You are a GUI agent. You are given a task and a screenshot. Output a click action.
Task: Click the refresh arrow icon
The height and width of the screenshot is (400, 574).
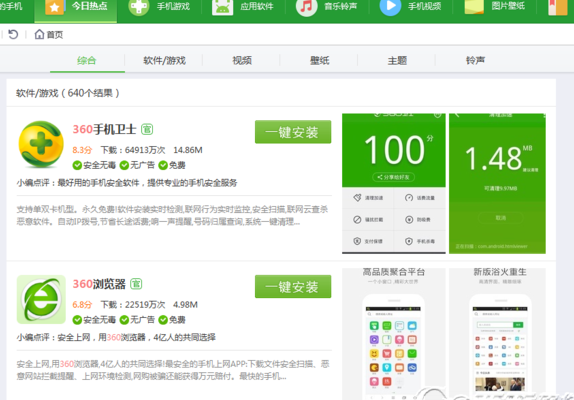(x=13, y=34)
